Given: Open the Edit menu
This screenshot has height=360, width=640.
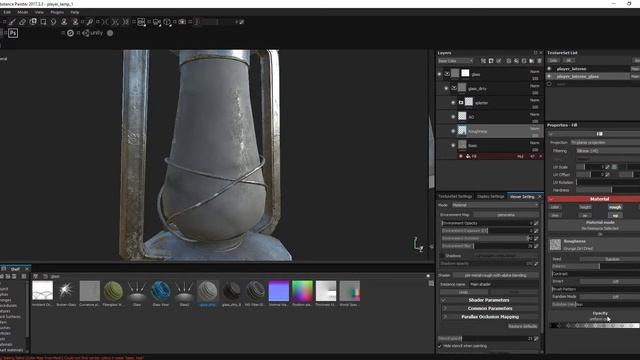Looking at the screenshot, I should [x=7, y=12].
